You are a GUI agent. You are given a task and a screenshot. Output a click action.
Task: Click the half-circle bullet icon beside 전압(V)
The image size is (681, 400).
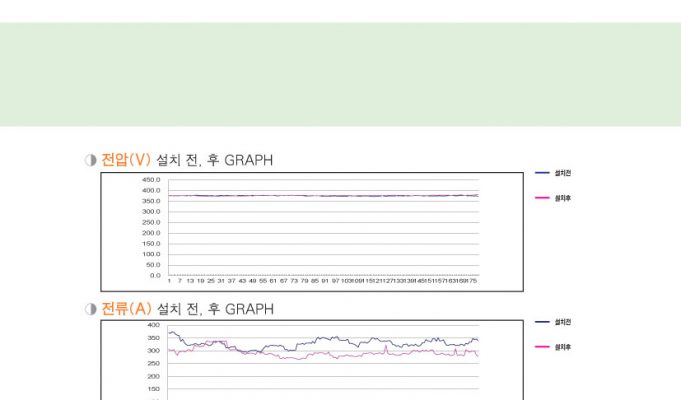click(x=91, y=160)
